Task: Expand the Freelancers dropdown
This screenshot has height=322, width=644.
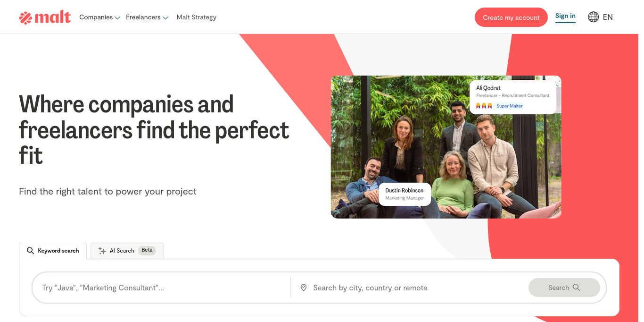Action: coord(147,17)
